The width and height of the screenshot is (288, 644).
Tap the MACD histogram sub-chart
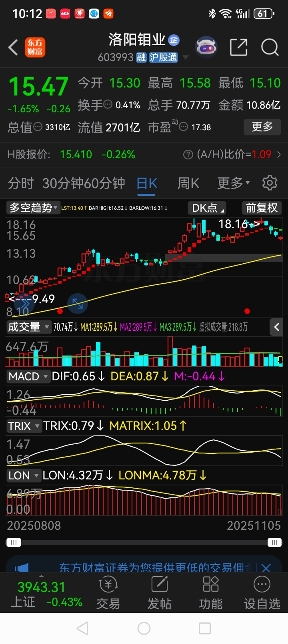pos(144,401)
